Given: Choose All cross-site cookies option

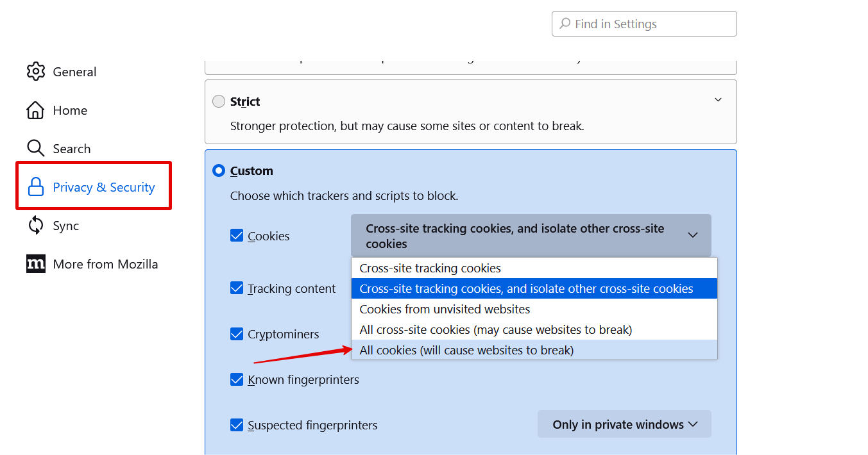Looking at the screenshot, I should tap(534, 329).
